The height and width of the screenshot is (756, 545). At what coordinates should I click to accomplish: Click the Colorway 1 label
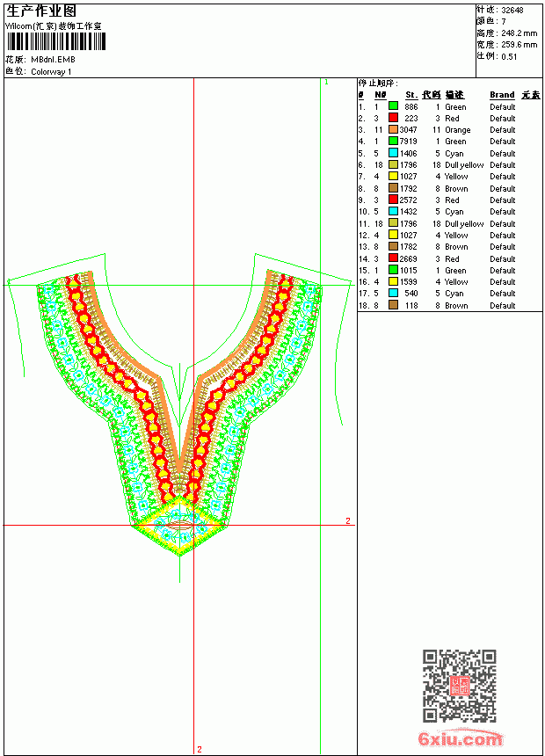click(51, 72)
